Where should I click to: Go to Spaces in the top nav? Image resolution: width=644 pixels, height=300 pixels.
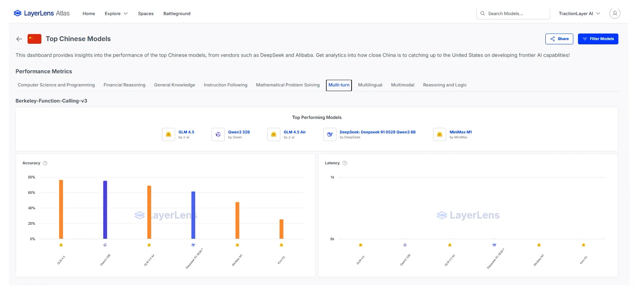[x=146, y=14]
